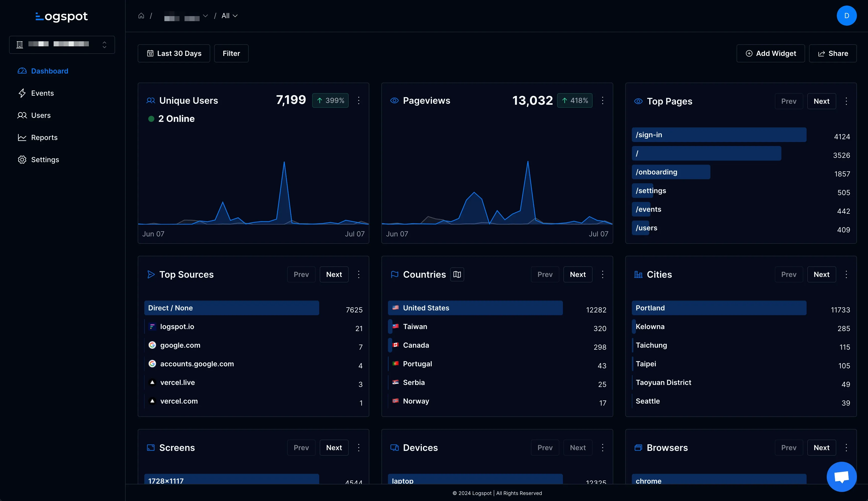
Task: Click the Add Widget button
Action: click(x=770, y=53)
